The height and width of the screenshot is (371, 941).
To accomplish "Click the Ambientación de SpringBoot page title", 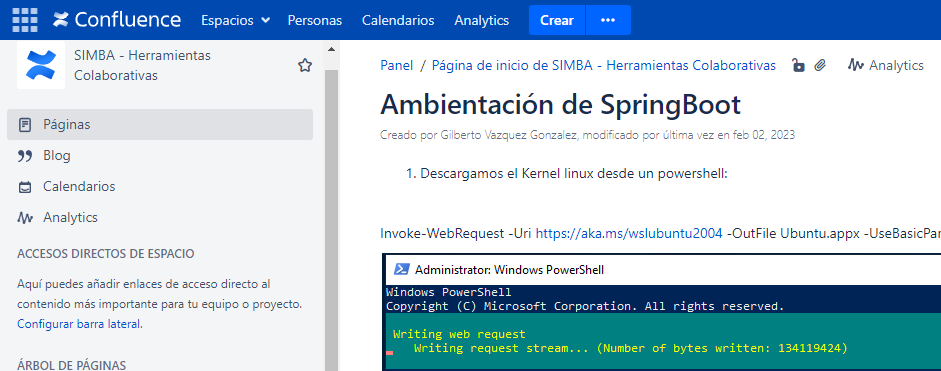I will point(561,104).
